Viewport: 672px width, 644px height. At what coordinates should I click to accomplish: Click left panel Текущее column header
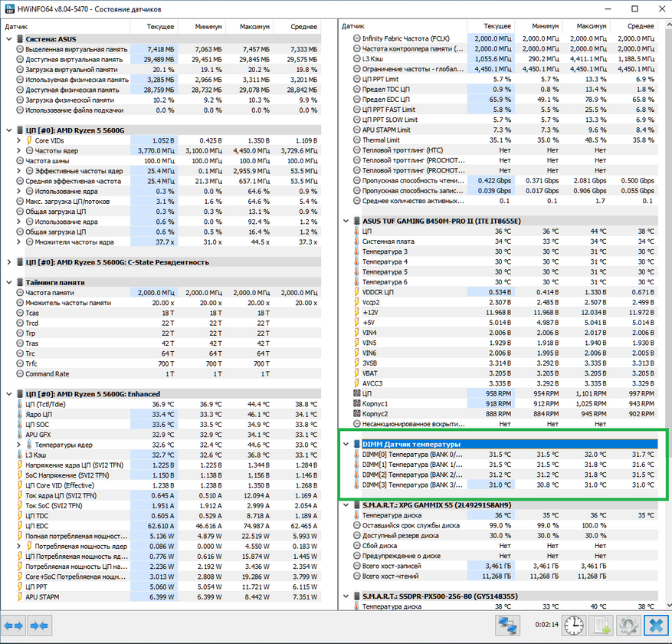154,27
